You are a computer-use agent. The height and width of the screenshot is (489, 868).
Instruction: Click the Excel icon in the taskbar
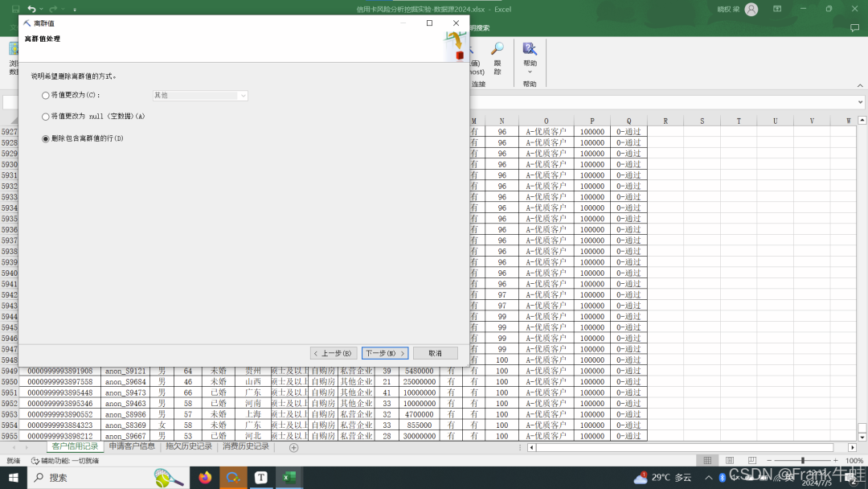(288, 478)
